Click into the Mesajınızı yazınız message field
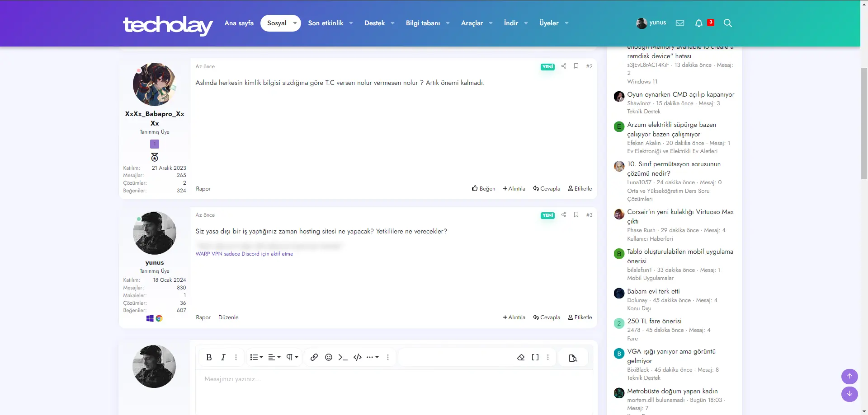 coord(394,392)
